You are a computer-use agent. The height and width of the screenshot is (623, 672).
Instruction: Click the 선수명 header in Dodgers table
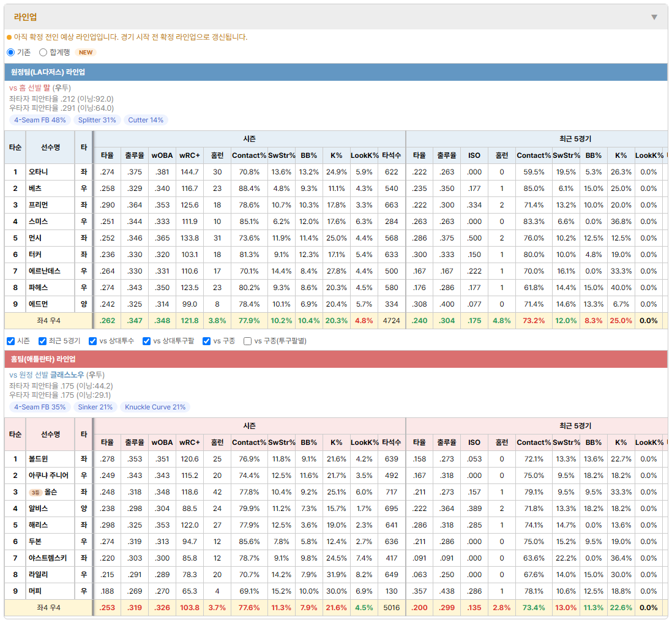[x=51, y=147]
